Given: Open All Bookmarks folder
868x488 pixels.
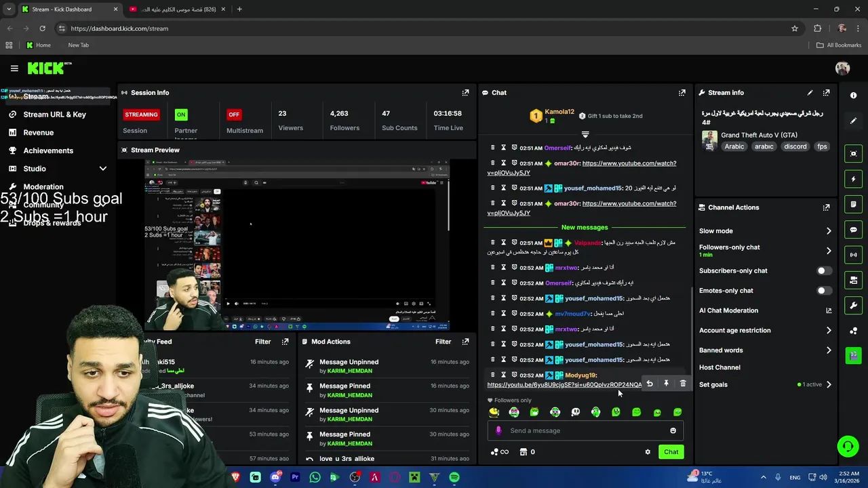Looking at the screenshot, I should (838, 45).
